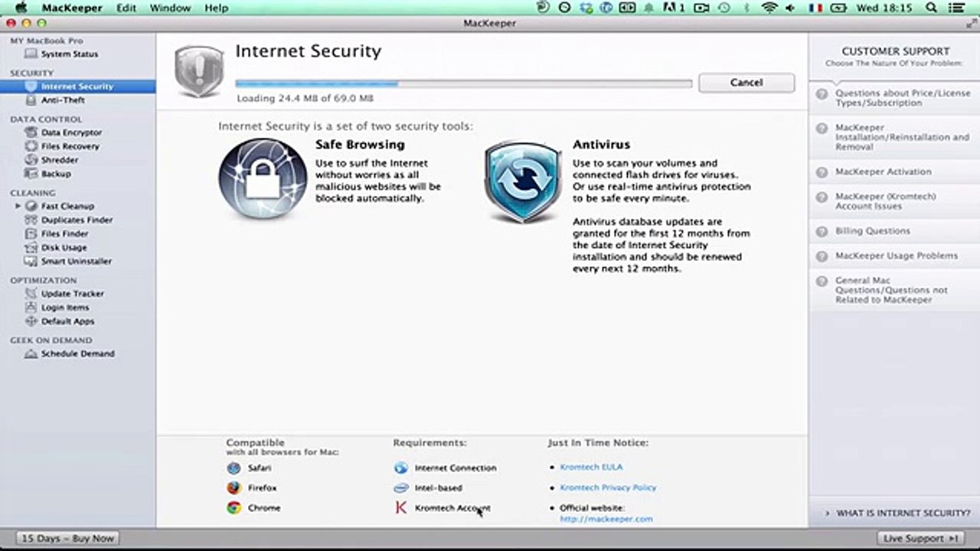980x551 pixels.
Task: Click the Disk Usage icon
Action: (x=31, y=247)
